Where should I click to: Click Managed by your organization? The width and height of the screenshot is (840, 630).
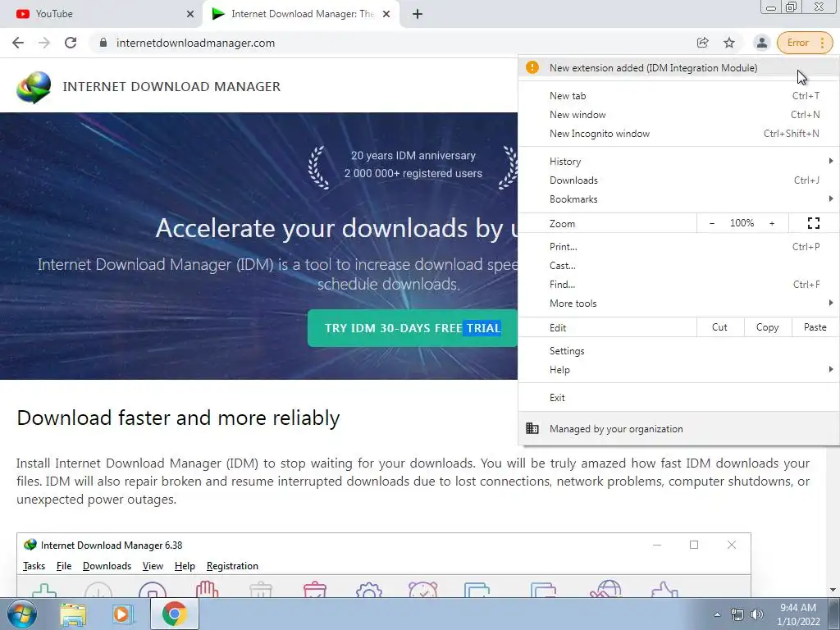(678, 428)
